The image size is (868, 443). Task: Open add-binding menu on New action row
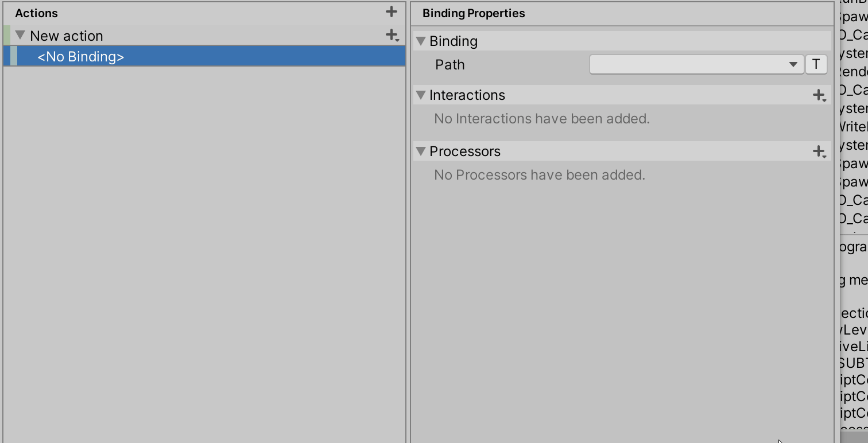[392, 36]
